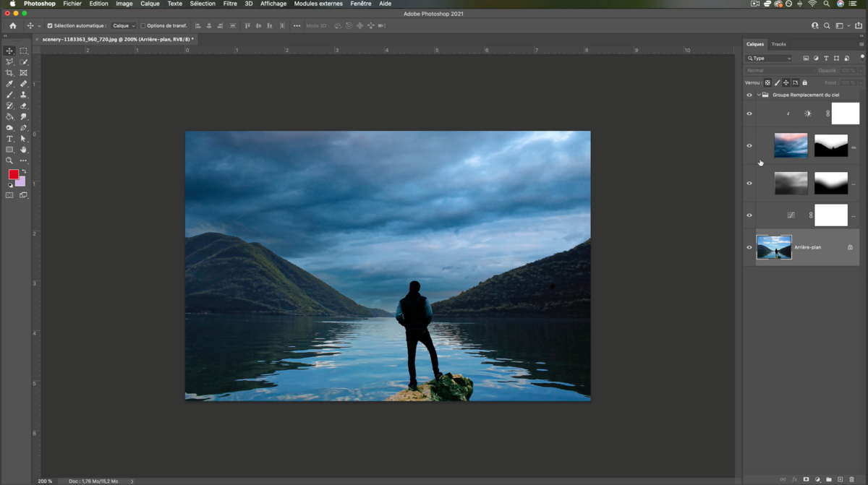
Task: Add a layer mask from Layers panel footer
Action: (806, 479)
